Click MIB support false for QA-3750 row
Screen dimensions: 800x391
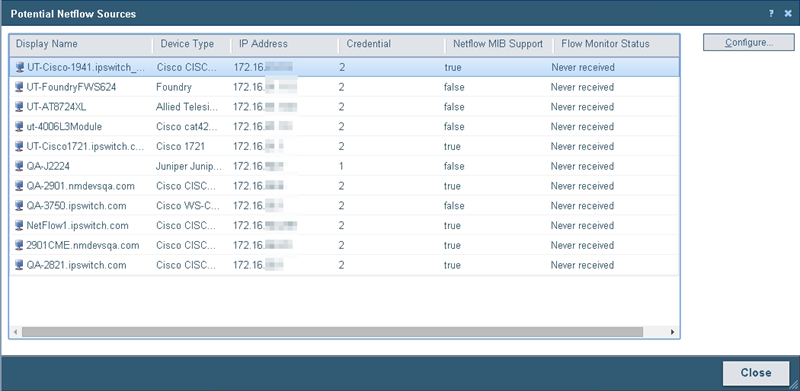454,206
